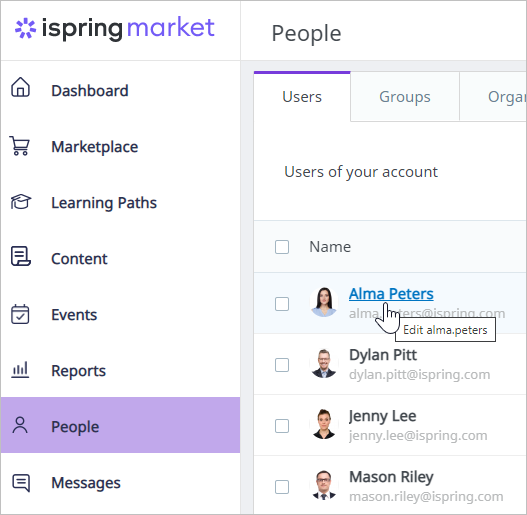This screenshot has height=515, width=527.
Task: Check the box for Mason Riley
Action: click(282, 487)
